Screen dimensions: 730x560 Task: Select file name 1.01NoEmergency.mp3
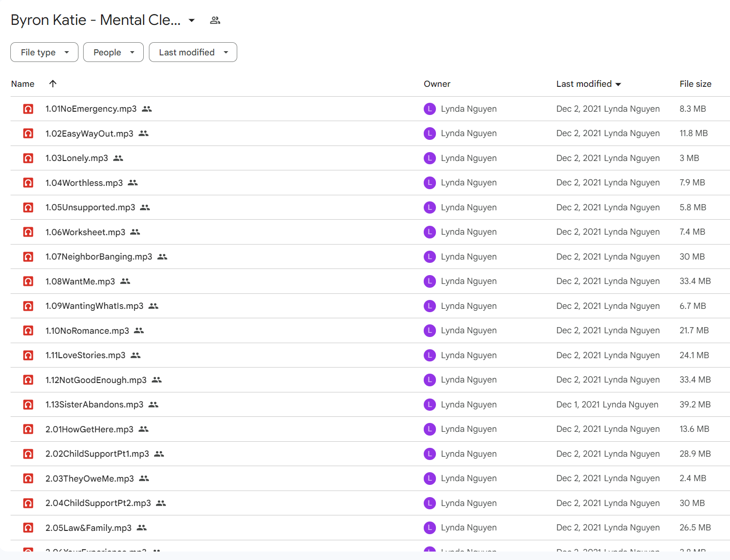click(91, 109)
